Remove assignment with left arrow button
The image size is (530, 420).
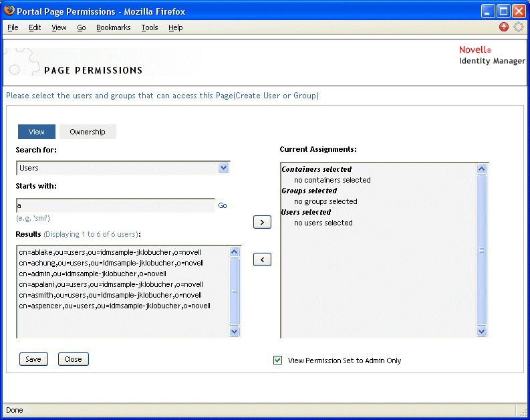[x=262, y=259]
